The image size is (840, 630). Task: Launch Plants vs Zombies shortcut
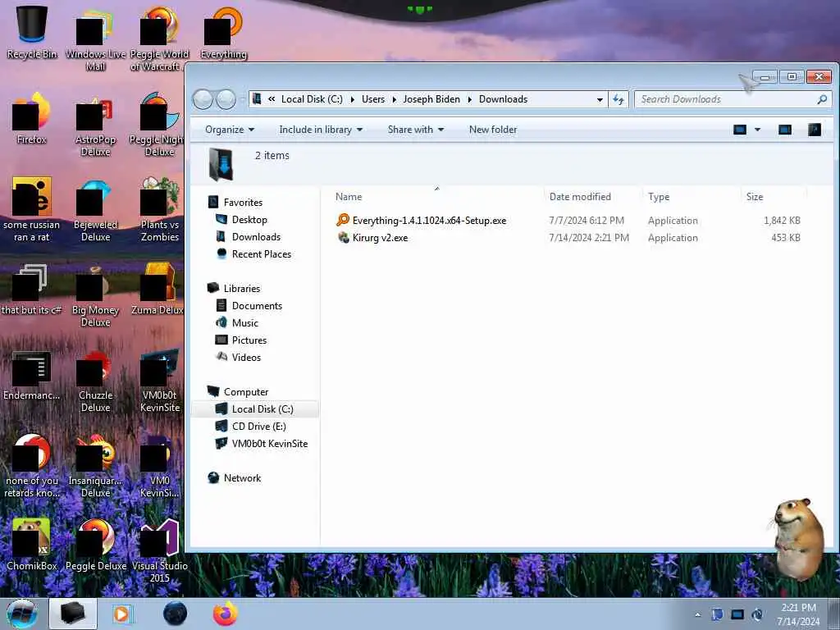(x=160, y=210)
